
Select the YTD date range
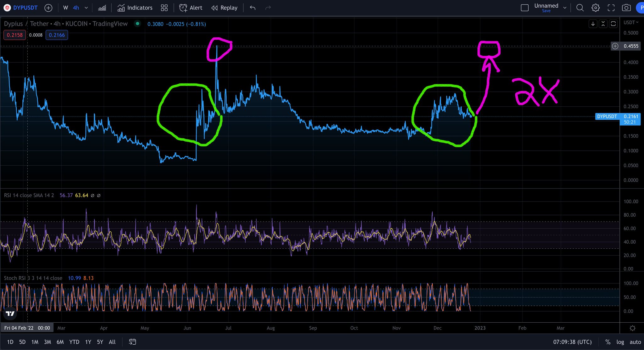coord(74,342)
